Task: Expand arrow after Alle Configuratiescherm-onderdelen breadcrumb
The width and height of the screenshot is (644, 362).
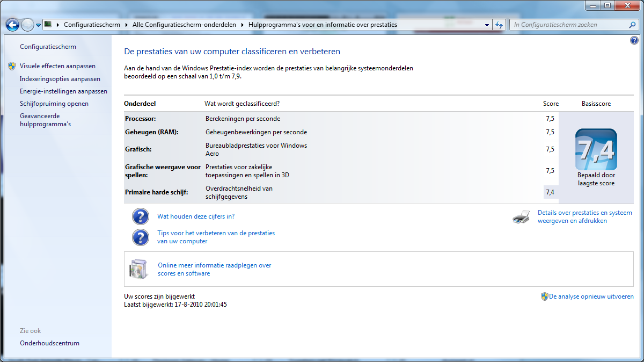Action: [x=242, y=25]
